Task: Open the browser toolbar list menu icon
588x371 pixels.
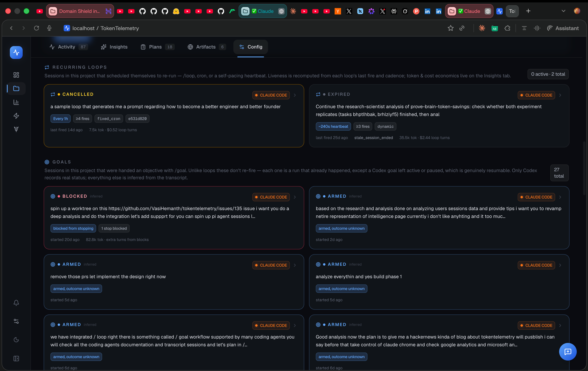Action: point(524,28)
